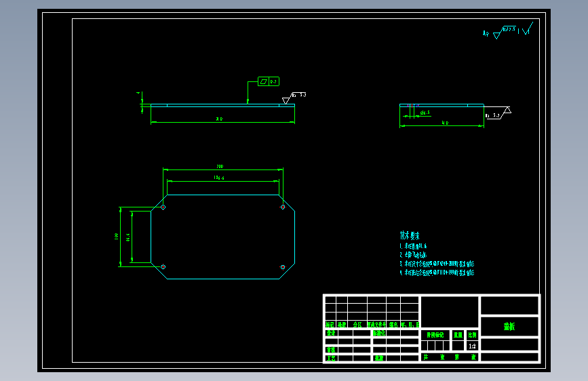
Task: Select technical requirement line 2
Action: pos(413,255)
